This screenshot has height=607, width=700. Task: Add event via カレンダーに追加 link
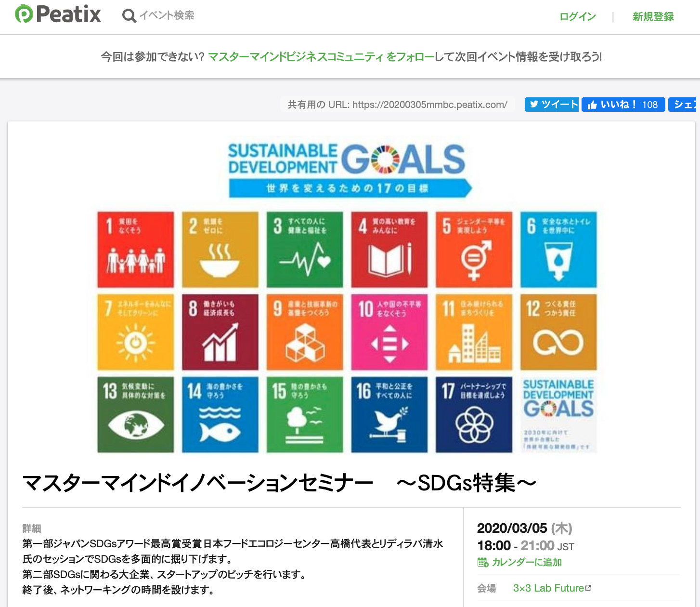click(x=527, y=562)
